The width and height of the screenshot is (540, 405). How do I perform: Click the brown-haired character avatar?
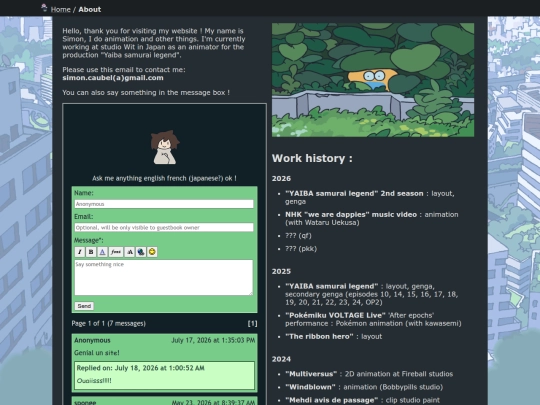coord(165,147)
